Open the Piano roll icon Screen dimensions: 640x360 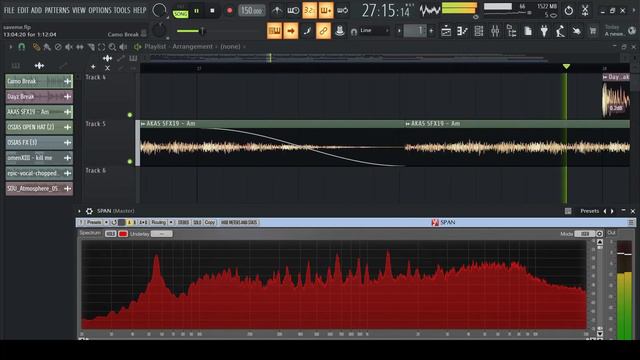tap(462, 31)
